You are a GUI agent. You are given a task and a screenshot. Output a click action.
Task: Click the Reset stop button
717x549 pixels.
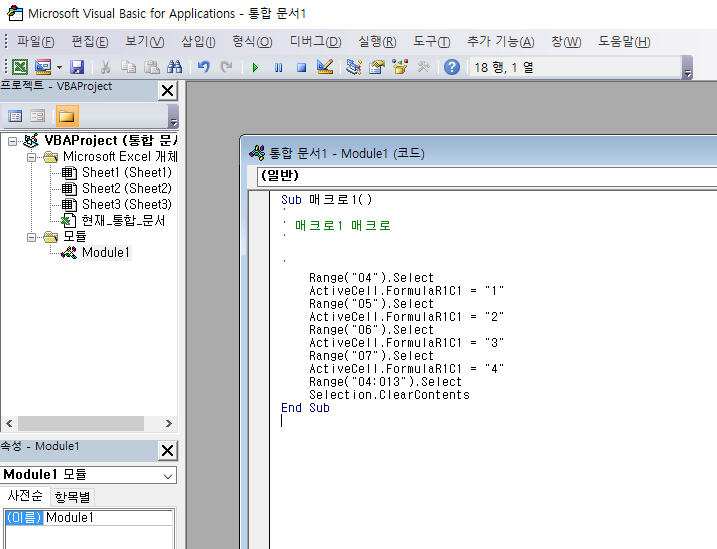click(301, 68)
